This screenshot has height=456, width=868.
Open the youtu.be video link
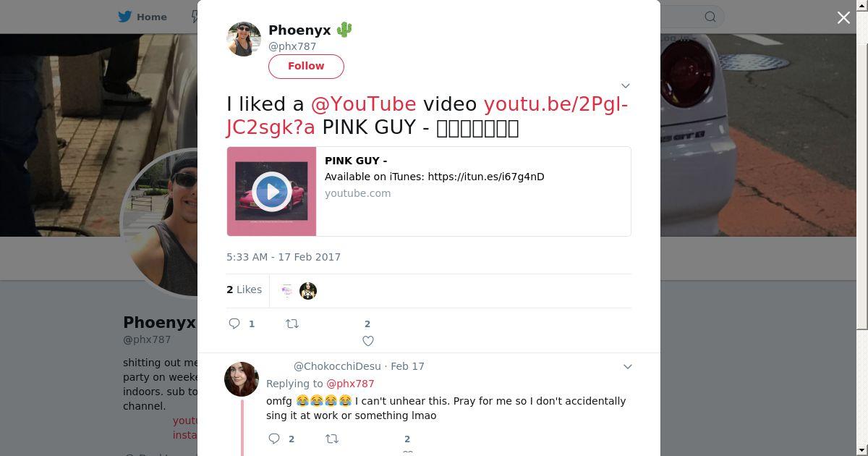(555, 104)
